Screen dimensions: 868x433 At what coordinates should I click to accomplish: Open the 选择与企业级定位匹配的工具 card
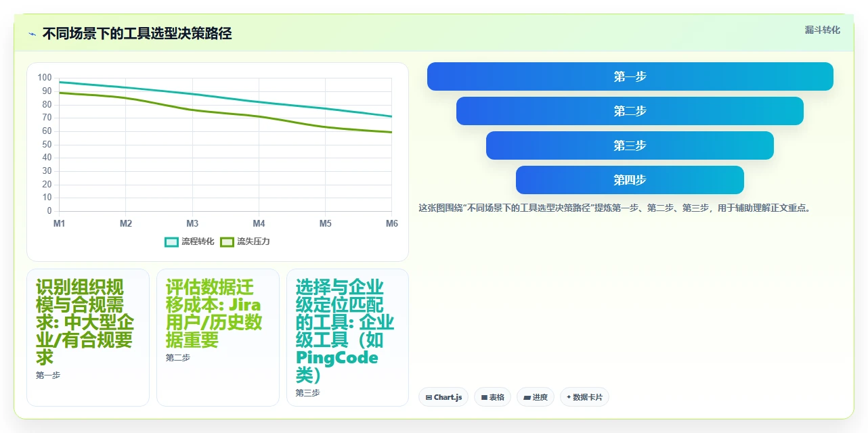[x=347, y=338]
